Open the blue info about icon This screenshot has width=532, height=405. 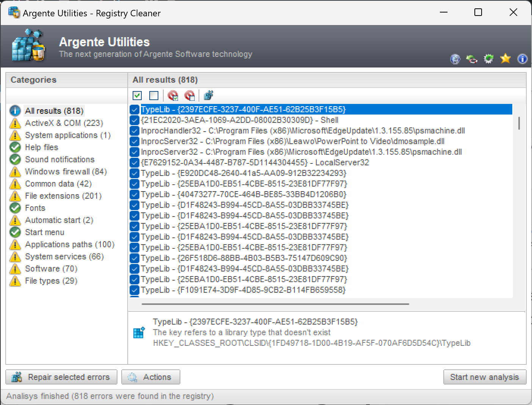point(522,59)
